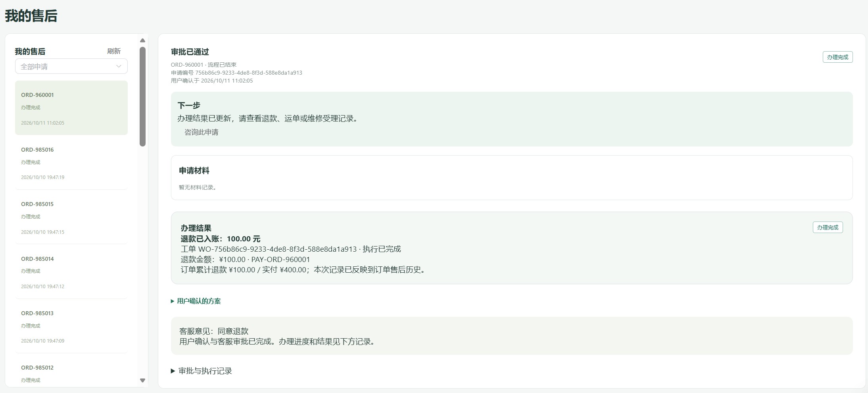
Task: Click the 退款已入账:100.00 元 line
Action: 221,239
